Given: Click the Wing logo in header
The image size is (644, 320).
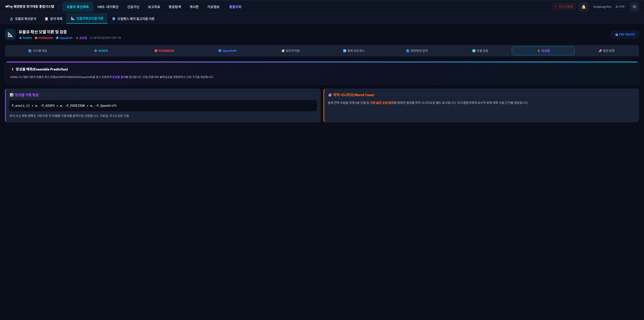Looking at the screenshot, I should pyautogui.click(x=9, y=7).
